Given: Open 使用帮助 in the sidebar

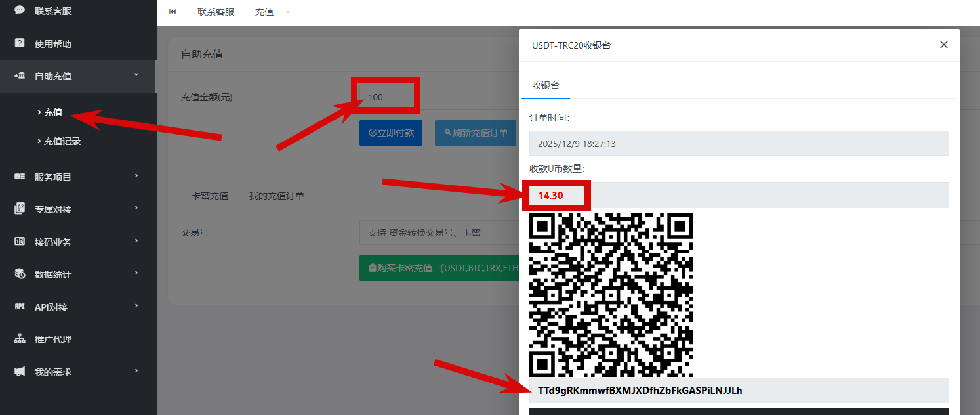Looking at the screenshot, I should pyautogui.click(x=79, y=44).
